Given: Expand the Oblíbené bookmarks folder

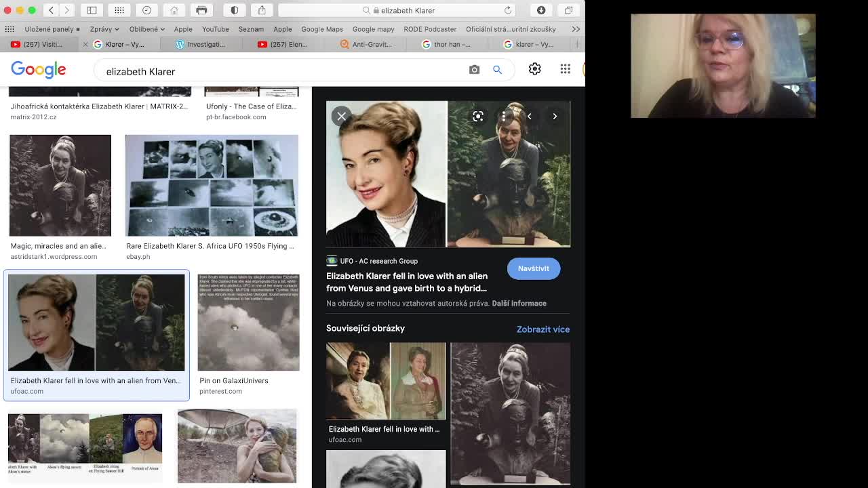Looking at the screenshot, I should tap(147, 29).
